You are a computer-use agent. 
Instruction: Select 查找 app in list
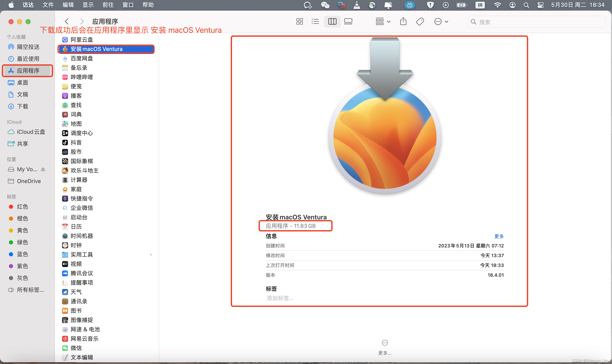[107, 105]
